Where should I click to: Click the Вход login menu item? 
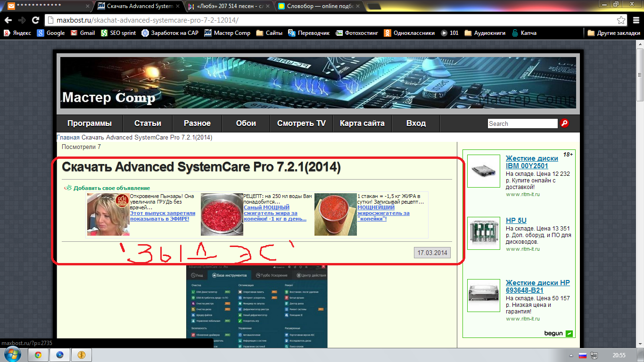[416, 123]
